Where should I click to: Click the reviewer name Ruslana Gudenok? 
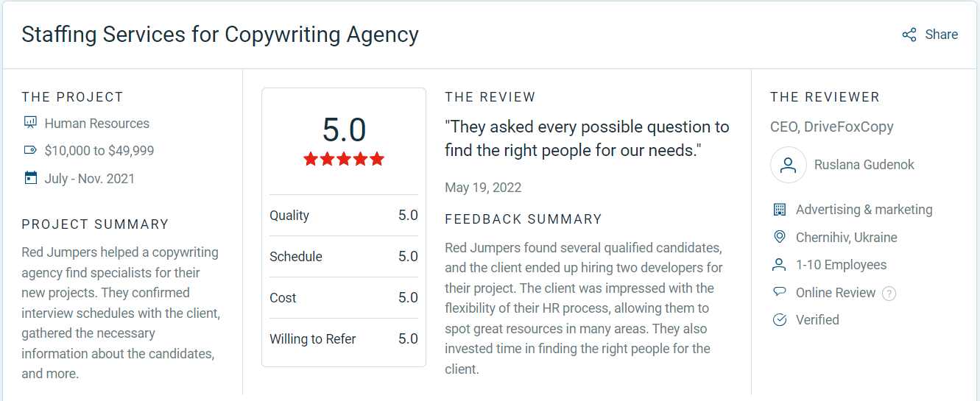(864, 165)
